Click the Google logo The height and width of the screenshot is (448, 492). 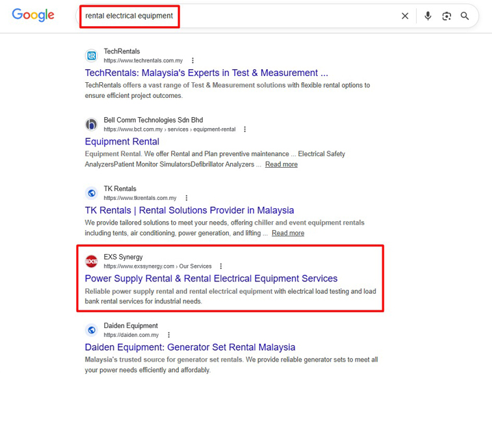click(x=33, y=15)
